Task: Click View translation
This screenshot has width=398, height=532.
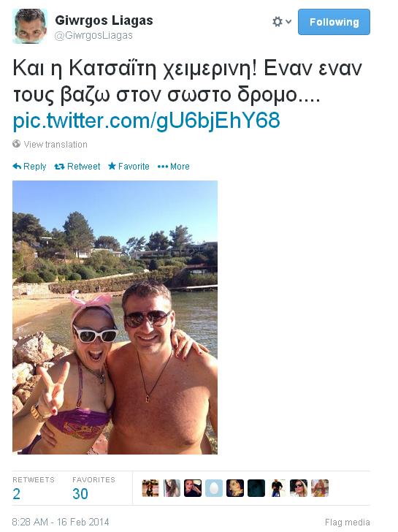Action: 56,145
